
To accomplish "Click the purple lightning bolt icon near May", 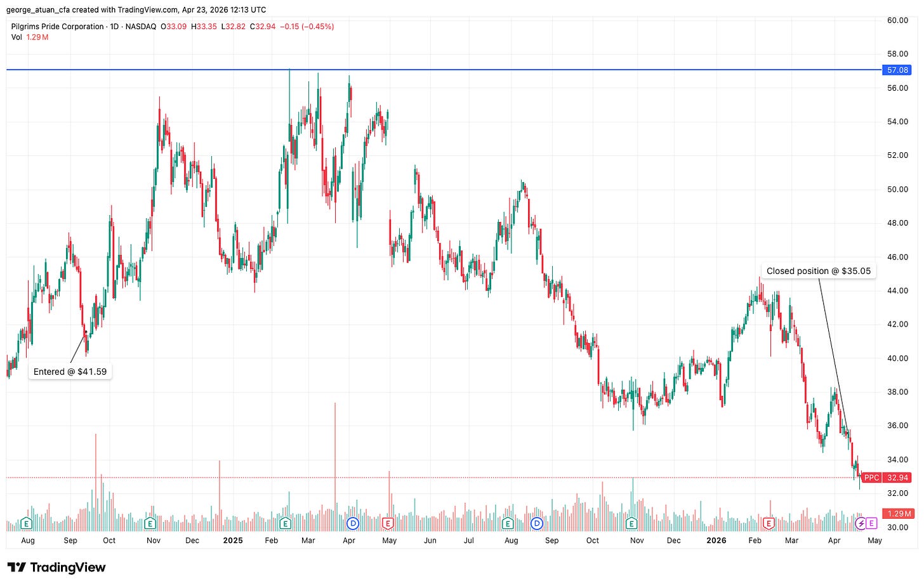I will tap(860, 523).
